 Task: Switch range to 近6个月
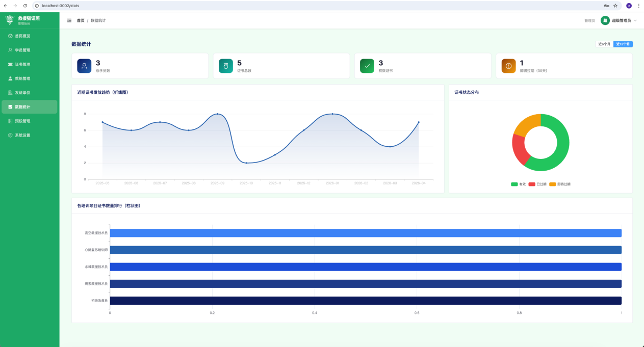click(x=604, y=44)
